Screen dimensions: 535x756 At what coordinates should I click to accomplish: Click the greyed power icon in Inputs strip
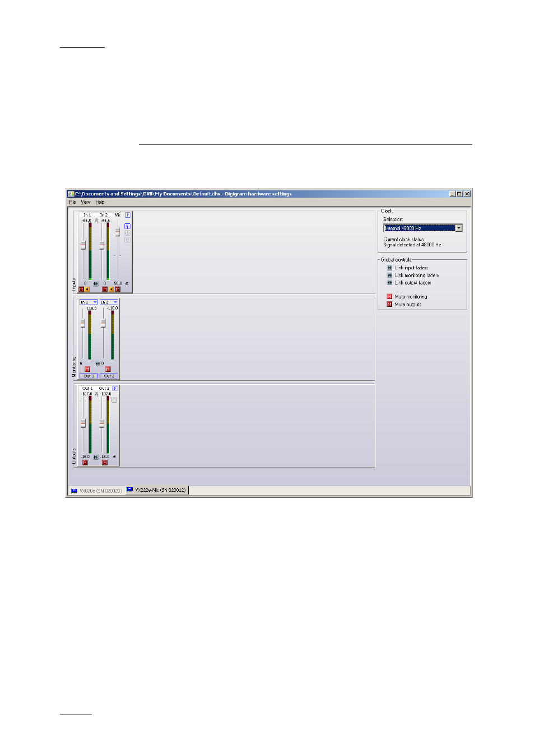(127, 233)
